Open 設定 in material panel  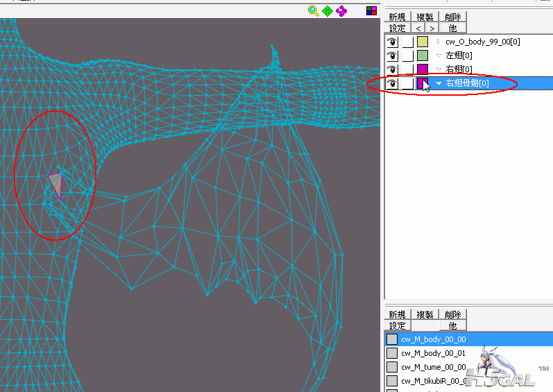pyautogui.click(x=398, y=325)
